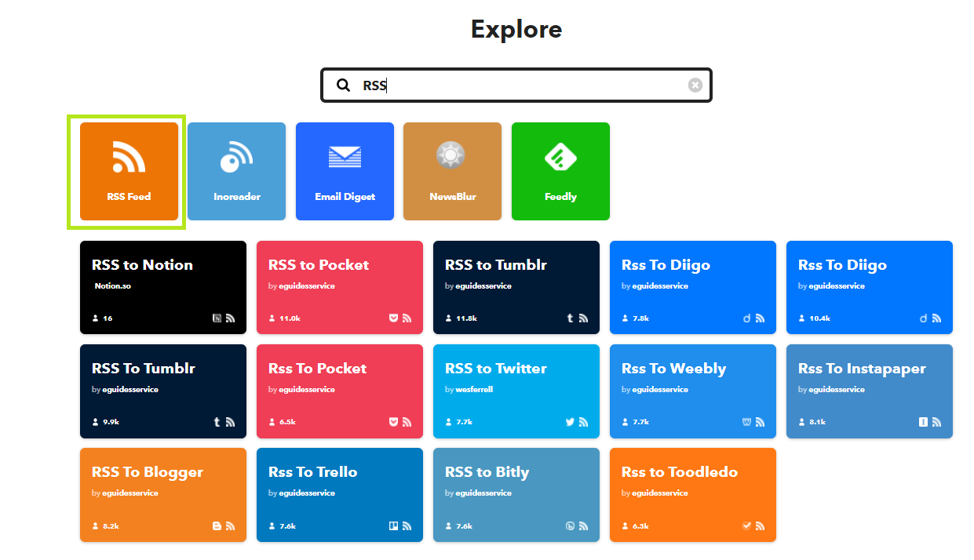Open the Feedly service tile
The image size is (974, 560).
tap(560, 171)
